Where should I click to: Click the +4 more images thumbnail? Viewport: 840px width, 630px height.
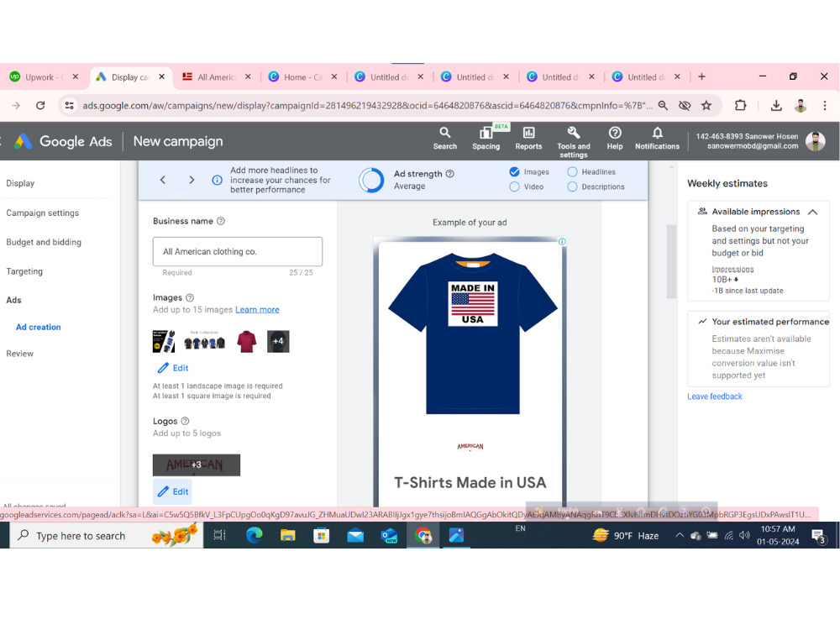point(278,342)
